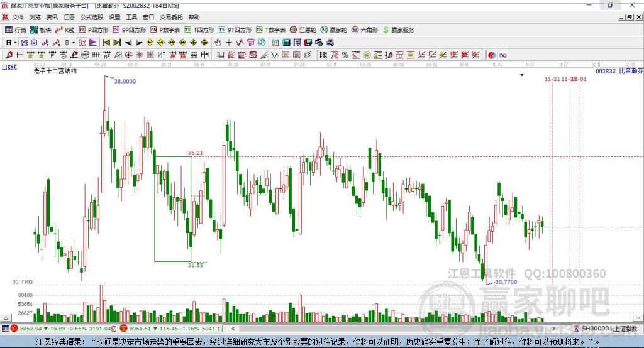
Task: Select the red fan lines tool
Action: (231, 55)
